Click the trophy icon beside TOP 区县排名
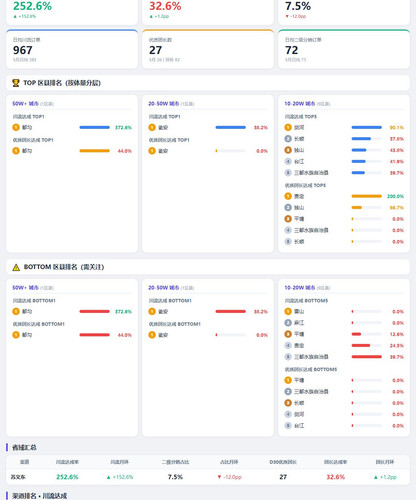The image size is (416, 500). coord(16,83)
